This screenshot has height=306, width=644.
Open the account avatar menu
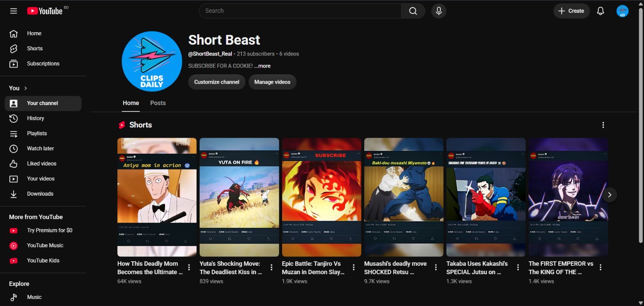click(622, 11)
